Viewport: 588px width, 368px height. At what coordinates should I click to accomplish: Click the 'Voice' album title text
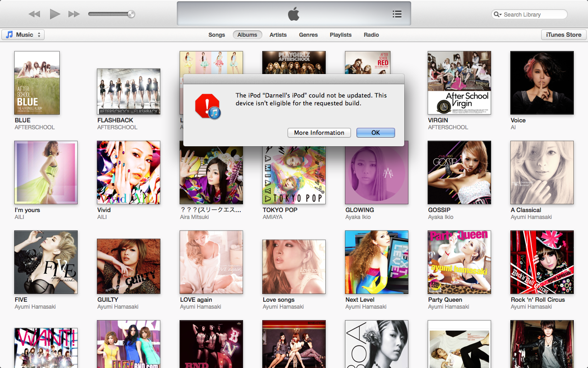pos(518,120)
